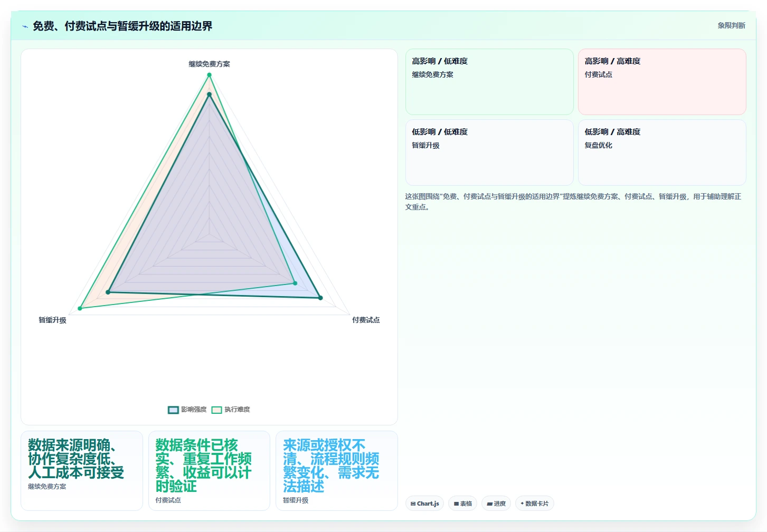Click 暂缓升级 caption under the blue data card
Viewport: 767px width, 532px height.
pyautogui.click(x=296, y=500)
